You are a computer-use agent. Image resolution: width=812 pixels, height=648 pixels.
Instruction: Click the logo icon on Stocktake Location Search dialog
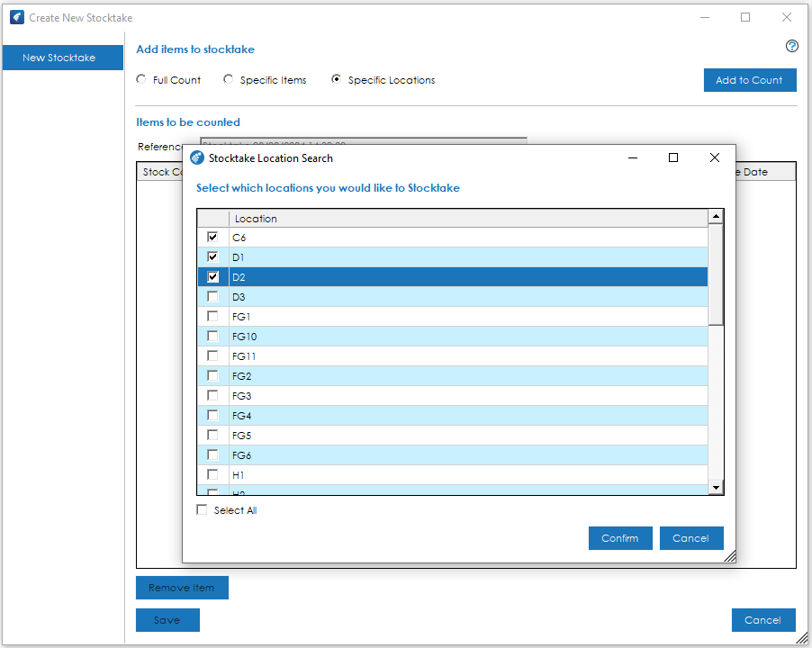click(196, 157)
